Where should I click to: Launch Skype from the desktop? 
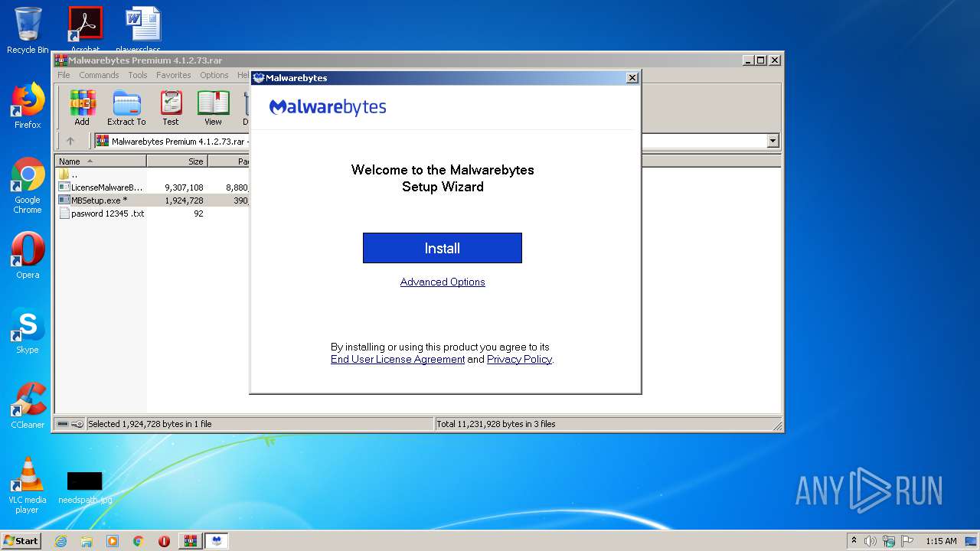pyautogui.click(x=28, y=331)
